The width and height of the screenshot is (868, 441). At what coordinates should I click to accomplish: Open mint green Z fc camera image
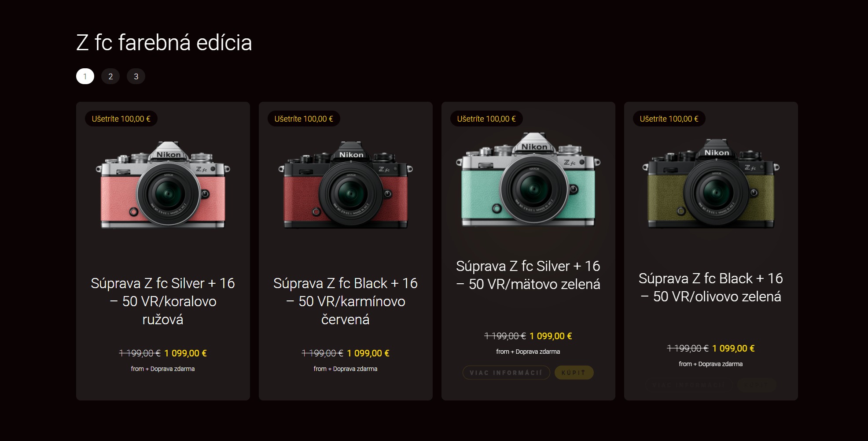[528, 179]
